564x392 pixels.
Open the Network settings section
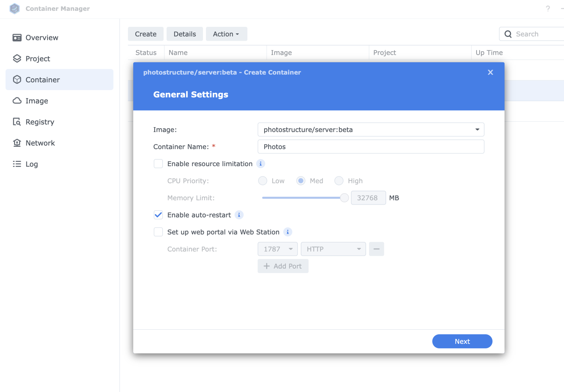click(40, 143)
